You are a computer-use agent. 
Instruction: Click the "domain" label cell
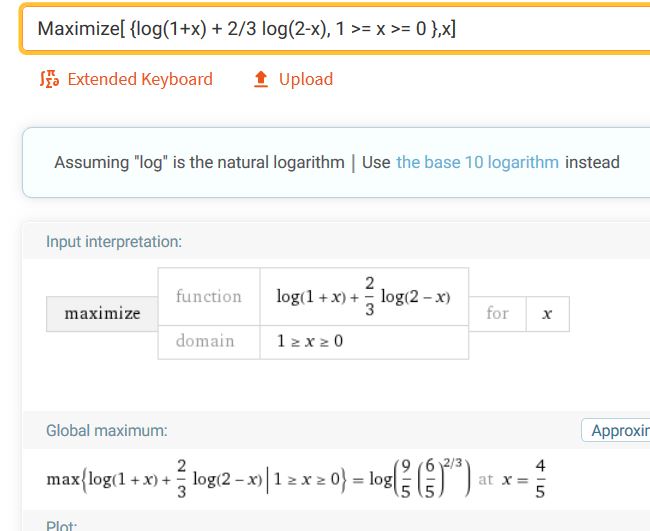[205, 341]
